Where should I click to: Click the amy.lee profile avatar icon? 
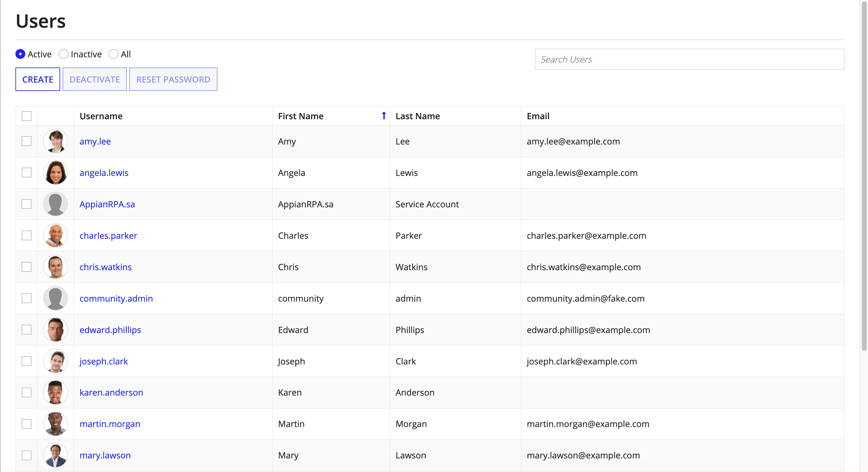point(56,141)
